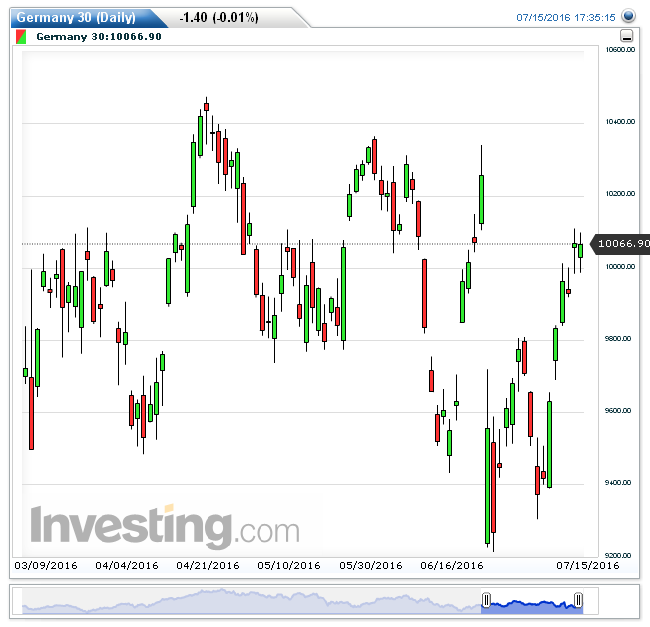
Task: Click the 9200.00 price axis label
Action: click(618, 555)
